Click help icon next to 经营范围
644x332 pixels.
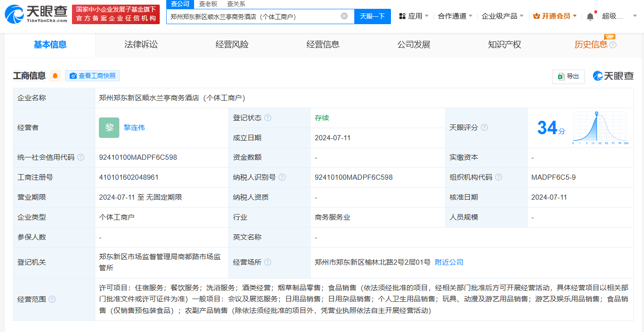[x=52, y=299]
